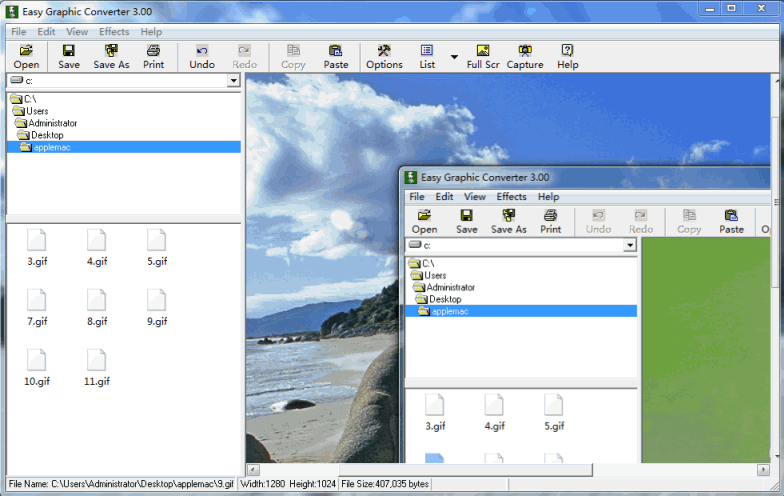Select Desktop folder in main folder tree
The image size is (784, 496).
click(x=40, y=135)
